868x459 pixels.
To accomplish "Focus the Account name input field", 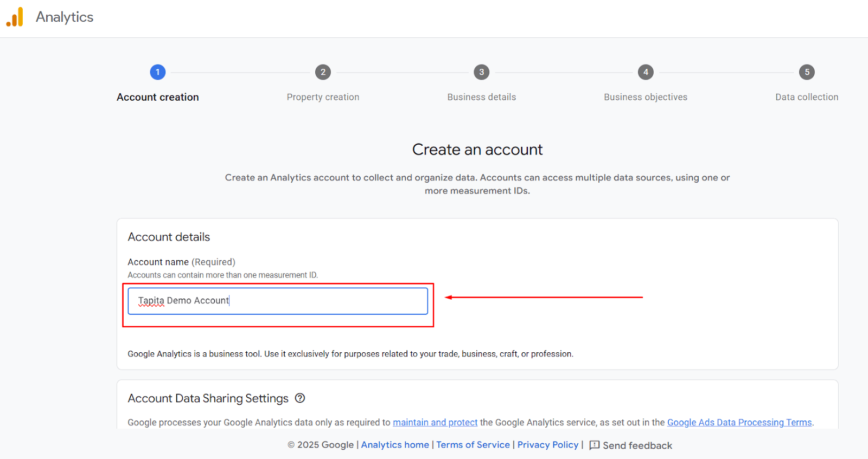I will (x=278, y=301).
